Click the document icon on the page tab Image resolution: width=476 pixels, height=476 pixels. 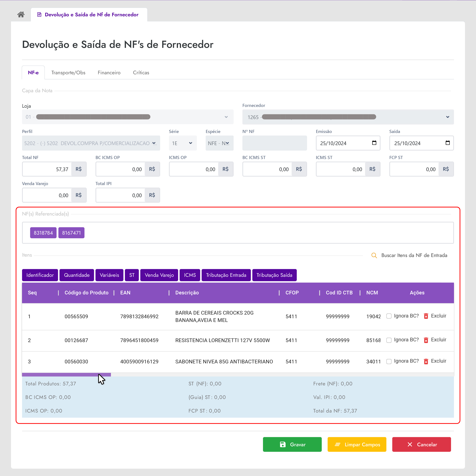click(39, 14)
